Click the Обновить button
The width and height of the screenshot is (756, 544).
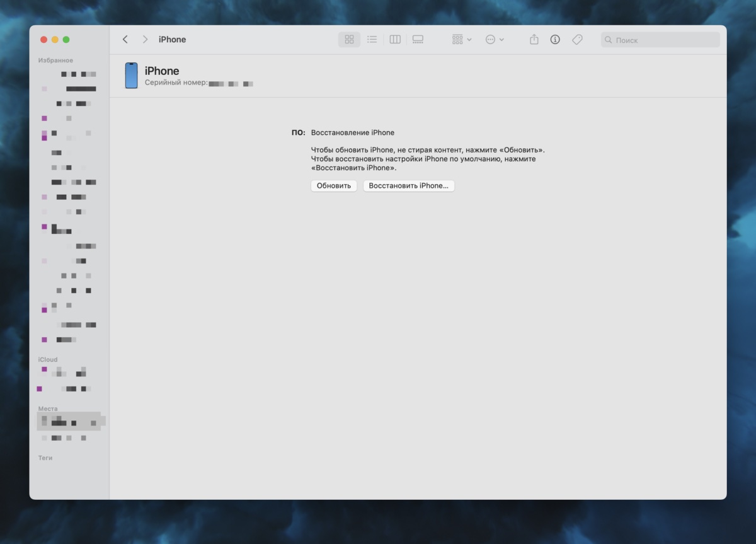click(x=334, y=186)
